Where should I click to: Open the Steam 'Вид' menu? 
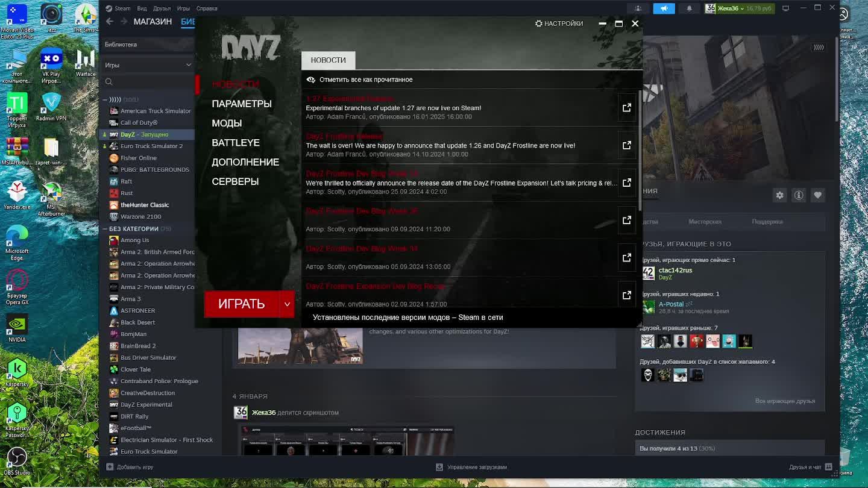tap(142, 8)
